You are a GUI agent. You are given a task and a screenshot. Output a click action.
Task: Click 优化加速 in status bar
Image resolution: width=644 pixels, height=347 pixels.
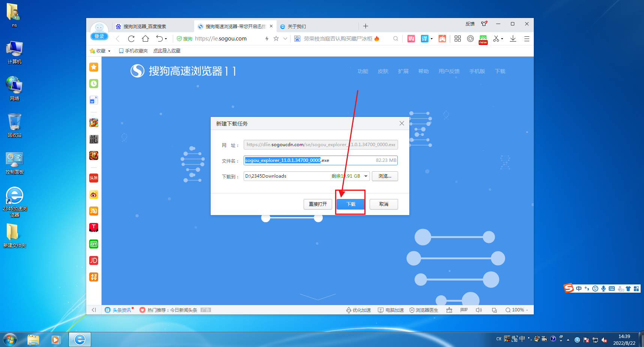tap(358, 310)
